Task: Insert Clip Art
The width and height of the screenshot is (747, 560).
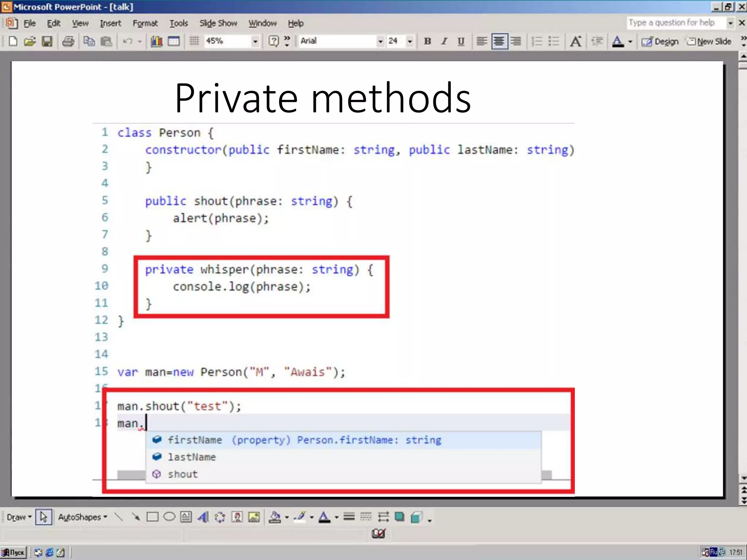Action: 237,517
